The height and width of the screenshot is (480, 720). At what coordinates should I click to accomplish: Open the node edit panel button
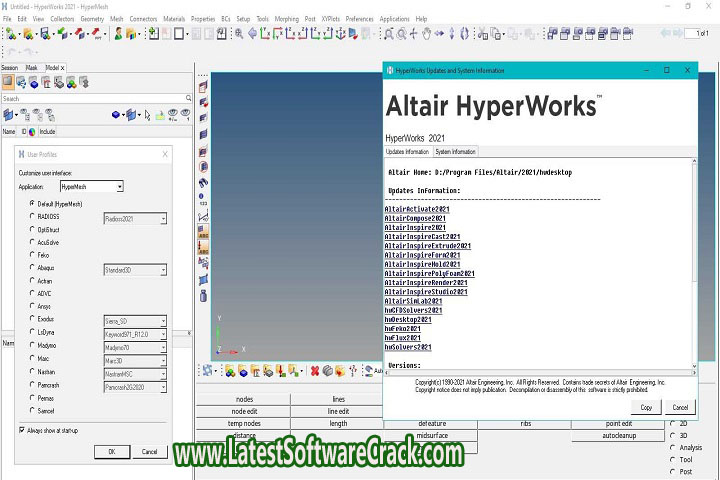pyautogui.click(x=244, y=412)
